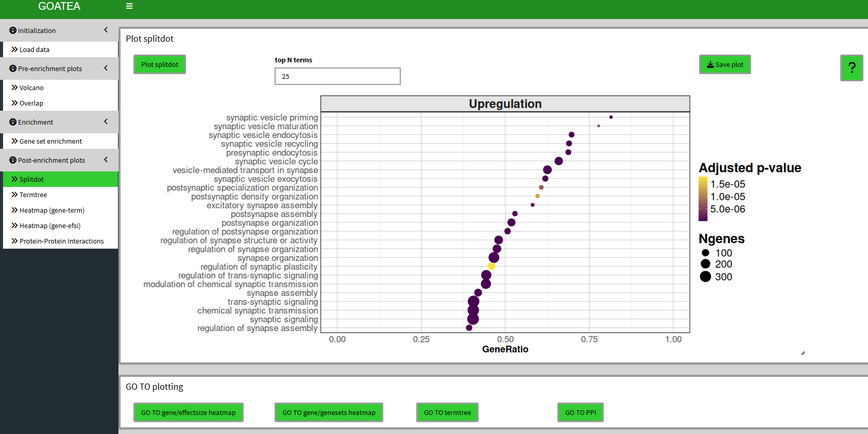Click the GOATEA logo title
This screenshot has height=434, width=868.
[x=59, y=6]
